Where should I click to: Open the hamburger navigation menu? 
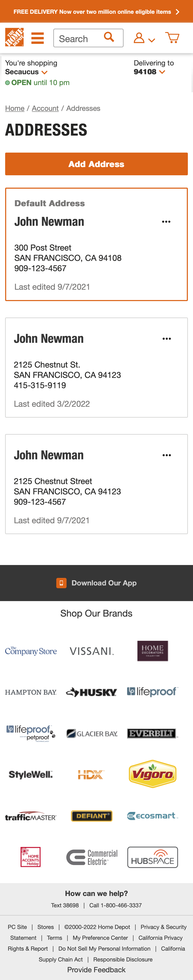tap(37, 38)
